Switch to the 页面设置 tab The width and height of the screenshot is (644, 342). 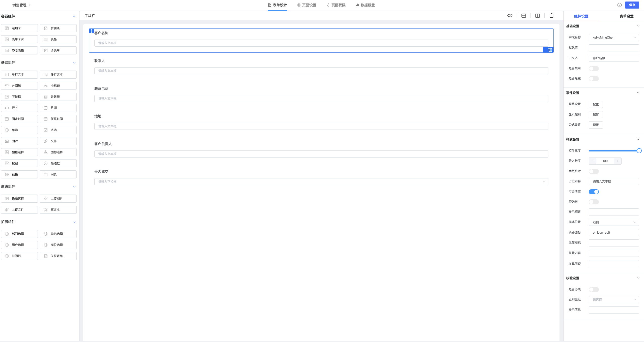[x=307, y=5]
